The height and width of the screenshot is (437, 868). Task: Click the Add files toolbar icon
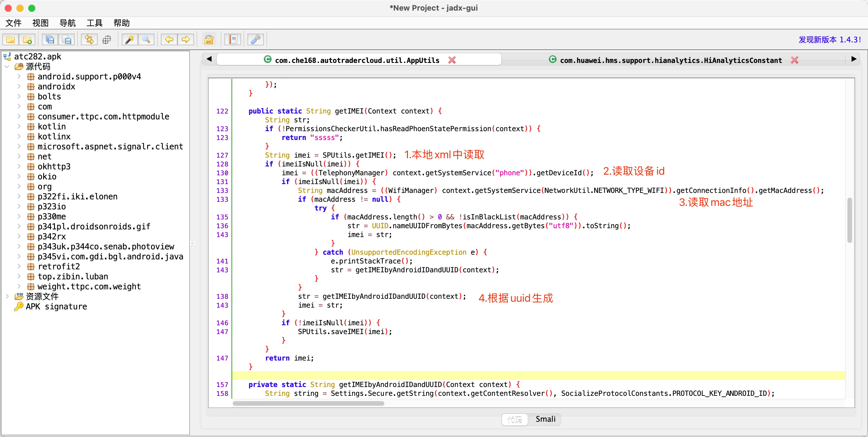tap(27, 40)
